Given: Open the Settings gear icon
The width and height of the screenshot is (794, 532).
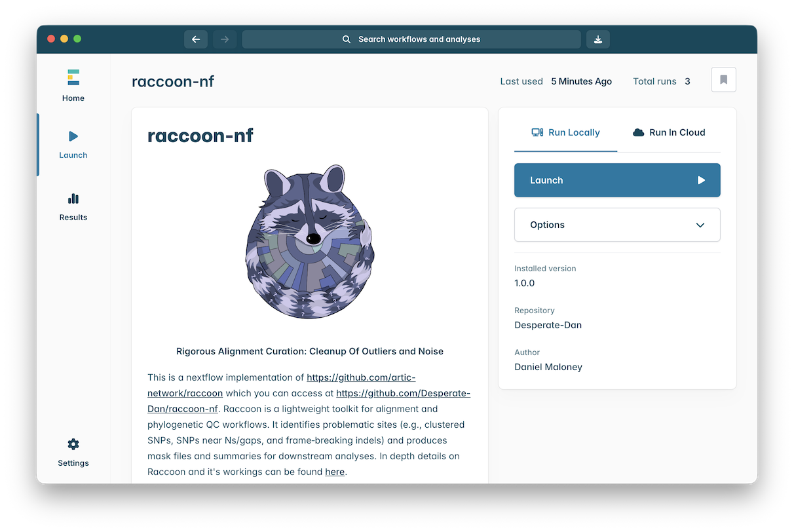Looking at the screenshot, I should pyautogui.click(x=73, y=444).
